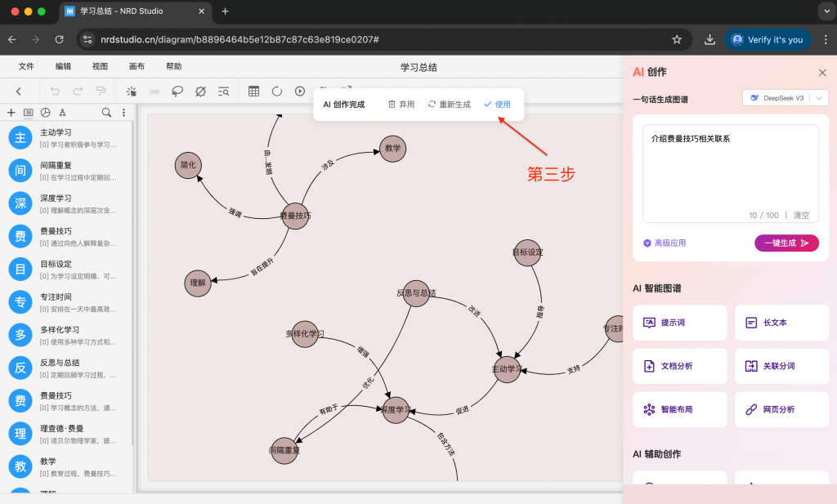
Task: Click the lasso selection tool icon
Action: coord(177,91)
